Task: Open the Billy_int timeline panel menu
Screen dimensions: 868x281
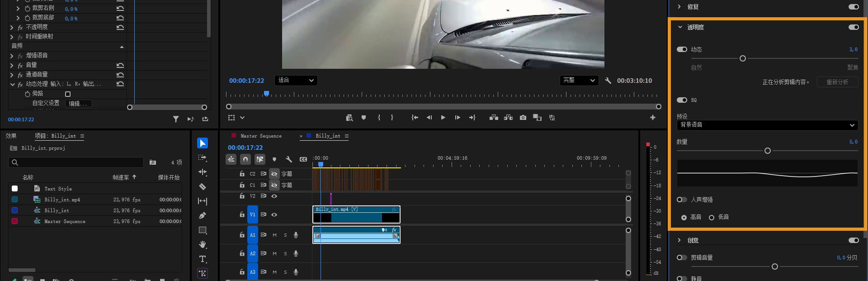Action: 347,136
